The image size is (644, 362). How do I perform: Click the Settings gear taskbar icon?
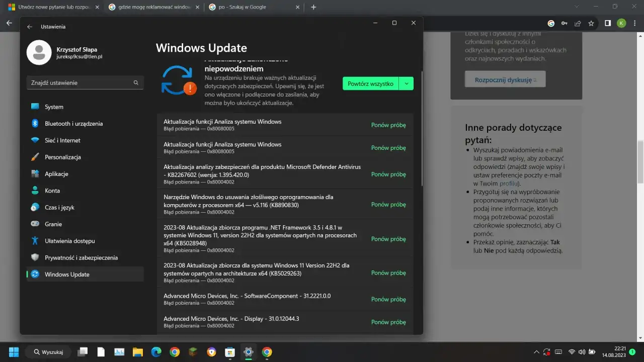click(x=248, y=352)
